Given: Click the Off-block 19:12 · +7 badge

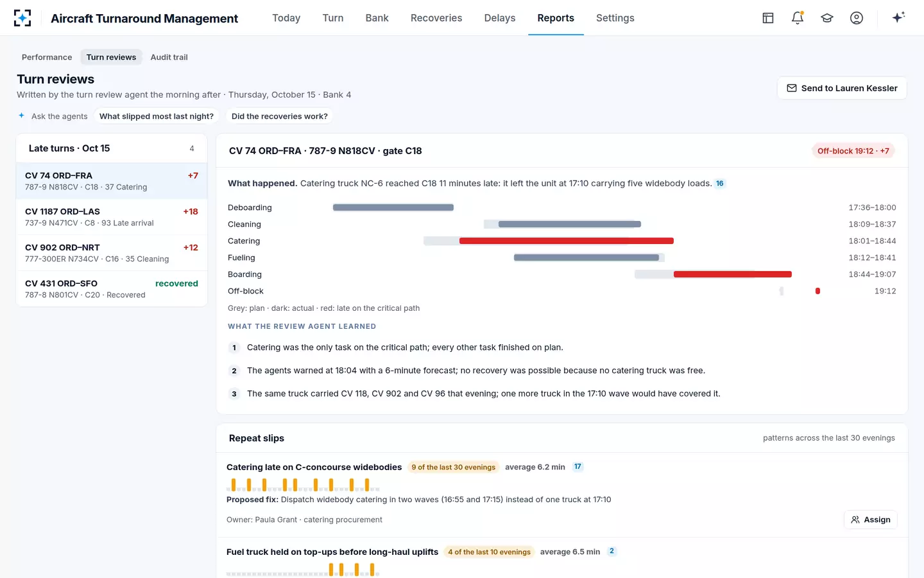Looking at the screenshot, I should click(x=853, y=151).
